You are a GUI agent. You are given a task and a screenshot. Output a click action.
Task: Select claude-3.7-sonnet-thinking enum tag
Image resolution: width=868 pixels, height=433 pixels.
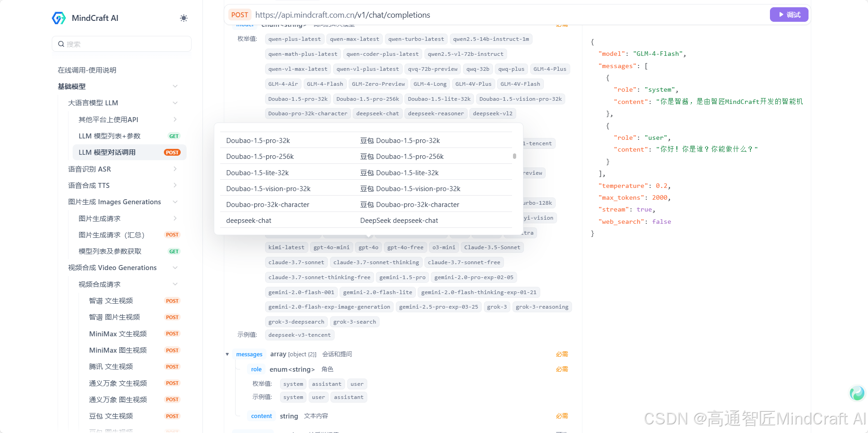376,262
